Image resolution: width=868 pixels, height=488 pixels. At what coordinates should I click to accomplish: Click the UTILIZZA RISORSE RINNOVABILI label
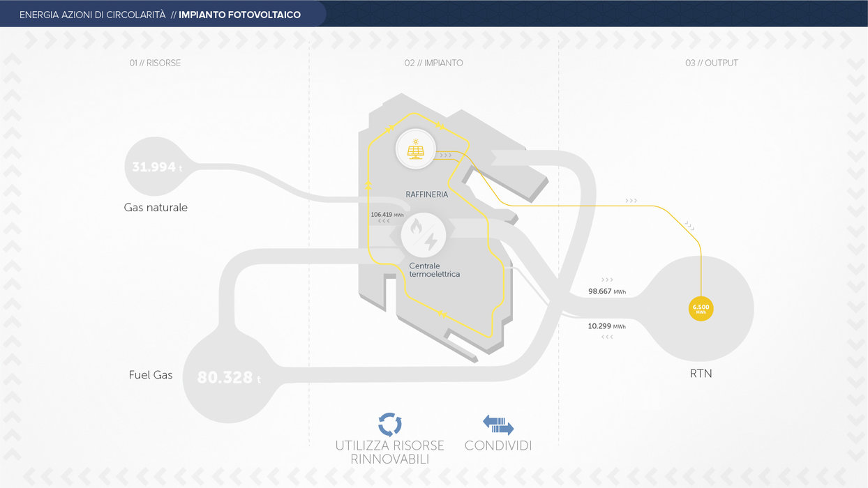[389, 452]
